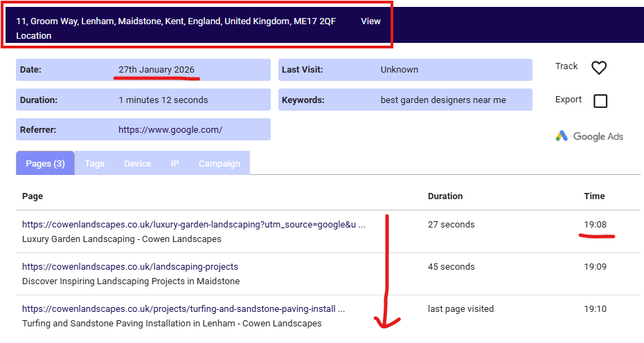Open the View Location link
Screen dimensions: 644x343
[370, 21]
